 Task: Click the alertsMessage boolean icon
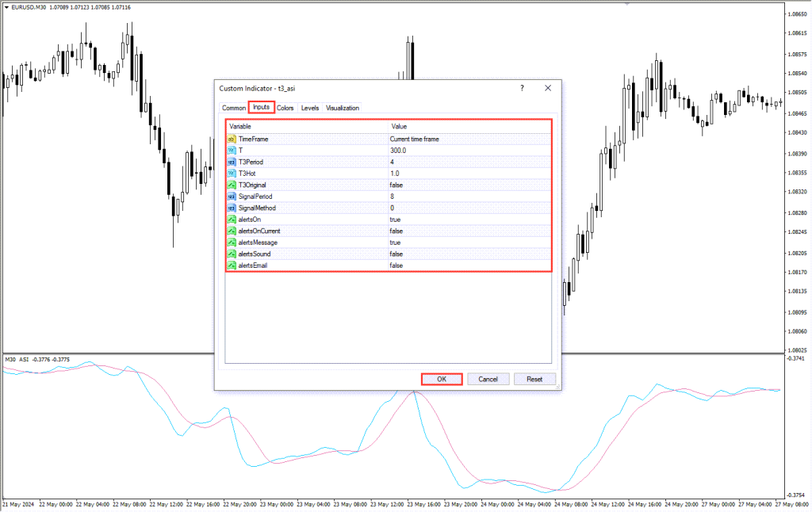pos(232,243)
